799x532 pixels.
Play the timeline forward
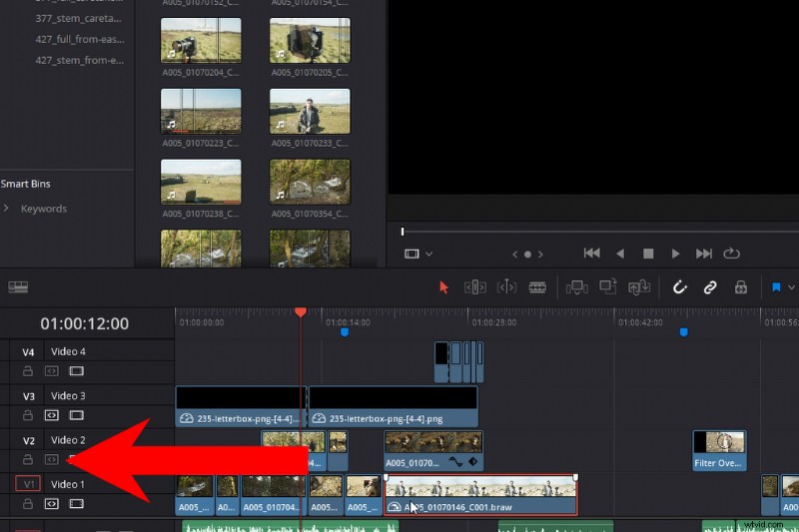click(x=676, y=254)
